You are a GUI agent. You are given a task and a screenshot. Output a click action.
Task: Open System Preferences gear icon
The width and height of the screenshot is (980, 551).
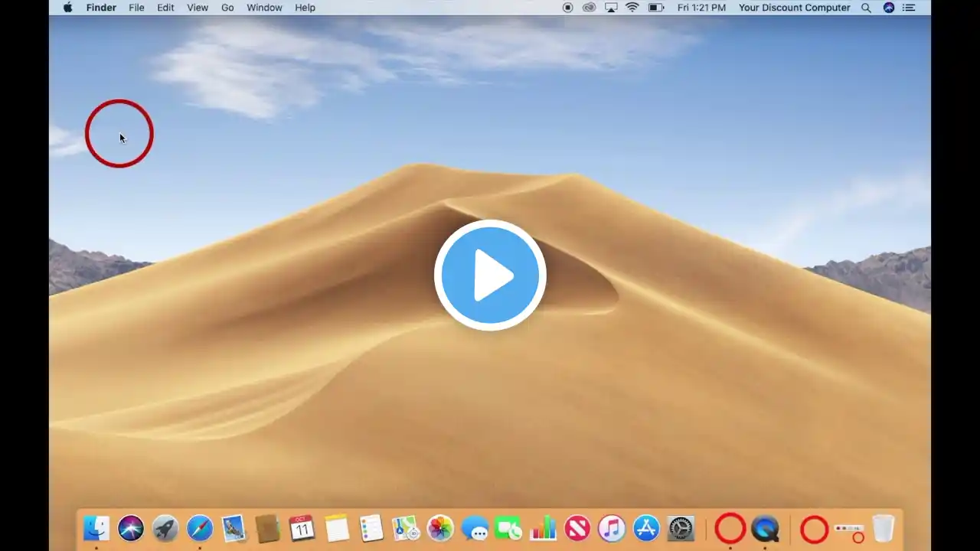click(x=681, y=528)
